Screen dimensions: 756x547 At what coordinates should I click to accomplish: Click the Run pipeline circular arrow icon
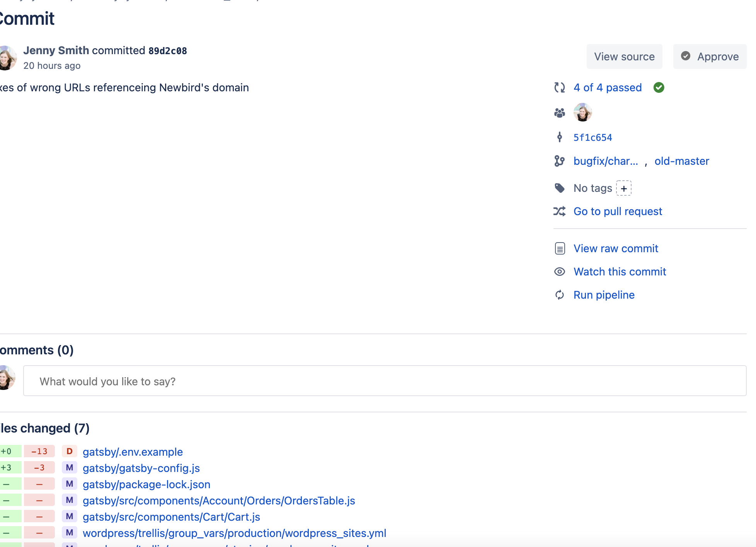coord(560,295)
